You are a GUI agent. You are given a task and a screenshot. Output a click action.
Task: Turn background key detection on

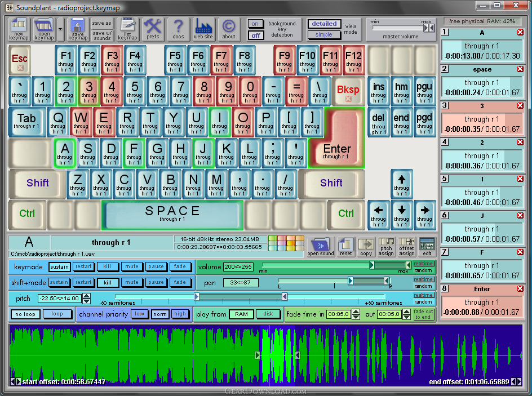click(255, 24)
